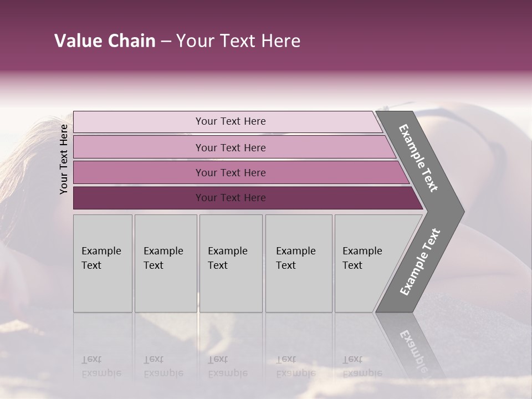
Task: Click the lightest pink 'Your Text Here' bar
Action: point(228,122)
